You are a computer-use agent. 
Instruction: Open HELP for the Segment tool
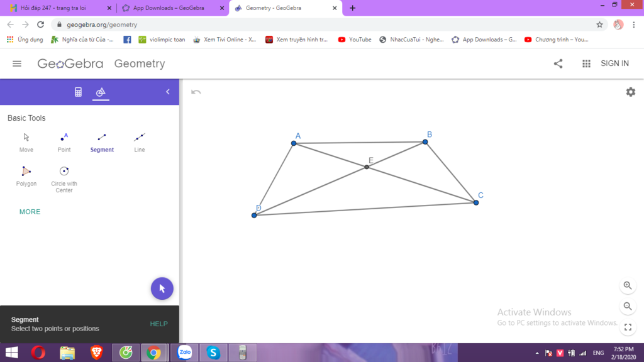(158, 324)
